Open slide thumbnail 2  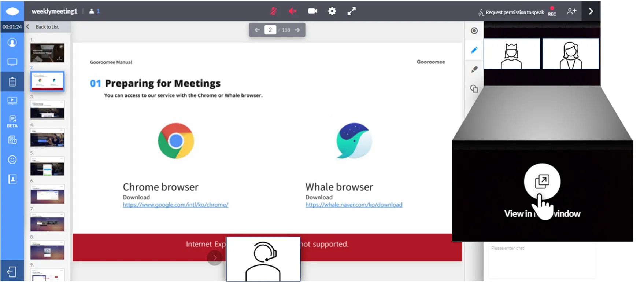click(x=47, y=81)
